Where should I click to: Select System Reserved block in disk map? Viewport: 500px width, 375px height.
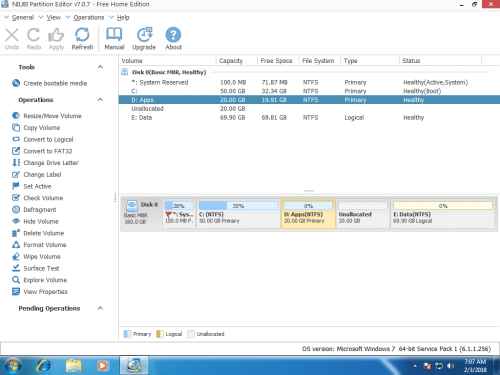179,214
